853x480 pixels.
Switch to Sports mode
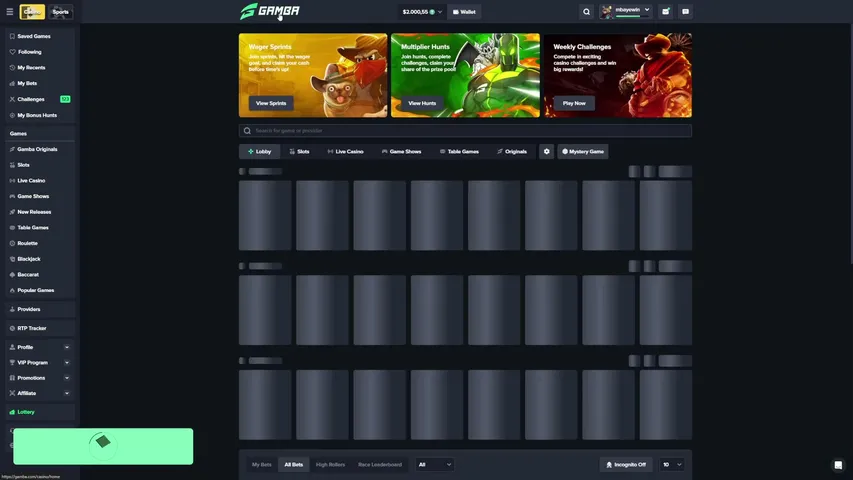(60, 11)
